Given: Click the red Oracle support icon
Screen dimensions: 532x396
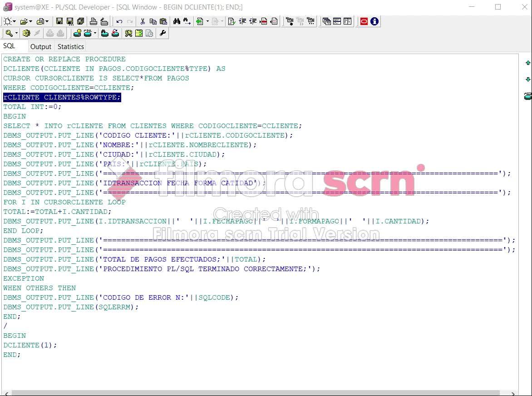Looking at the screenshot, I should (364, 21).
